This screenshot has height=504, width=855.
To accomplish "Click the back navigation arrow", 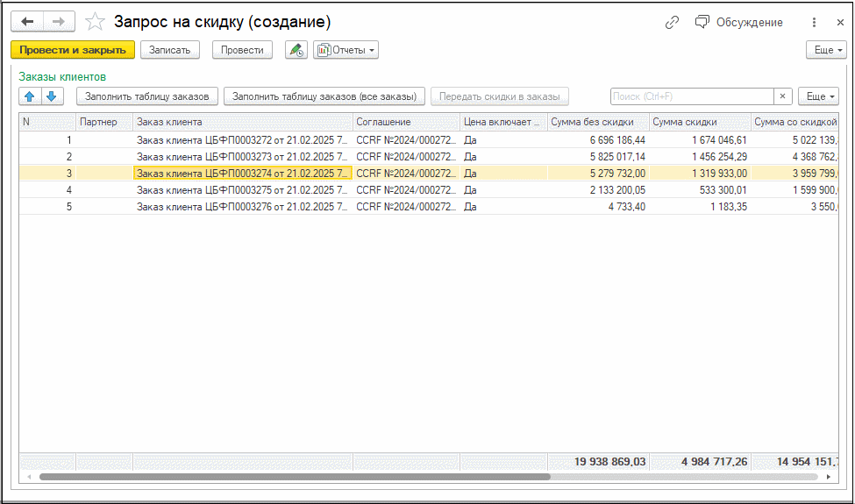I will tap(27, 22).
